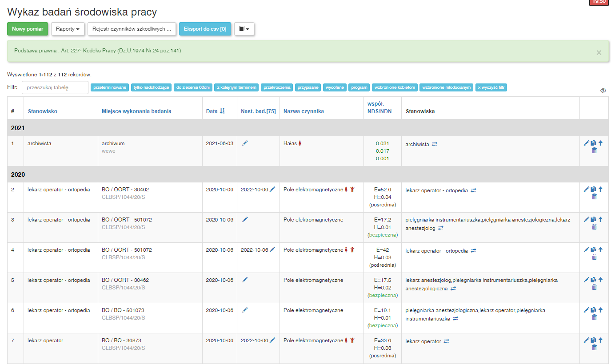Click pencil next to 2022-10-06 in row 2

(x=272, y=189)
